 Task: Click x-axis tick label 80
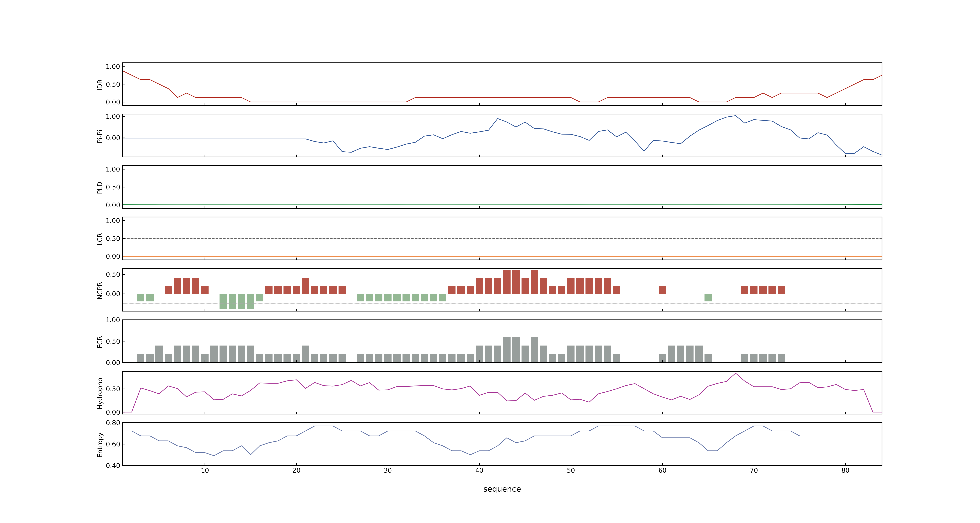(845, 470)
